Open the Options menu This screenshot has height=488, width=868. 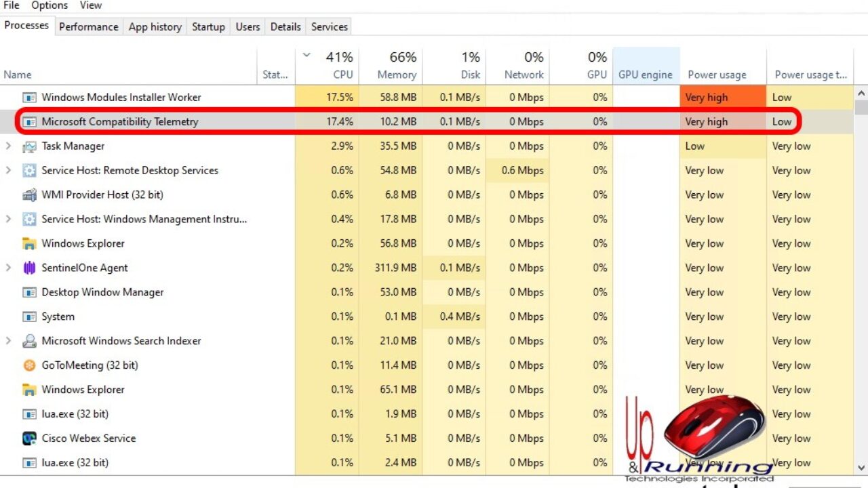click(50, 5)
